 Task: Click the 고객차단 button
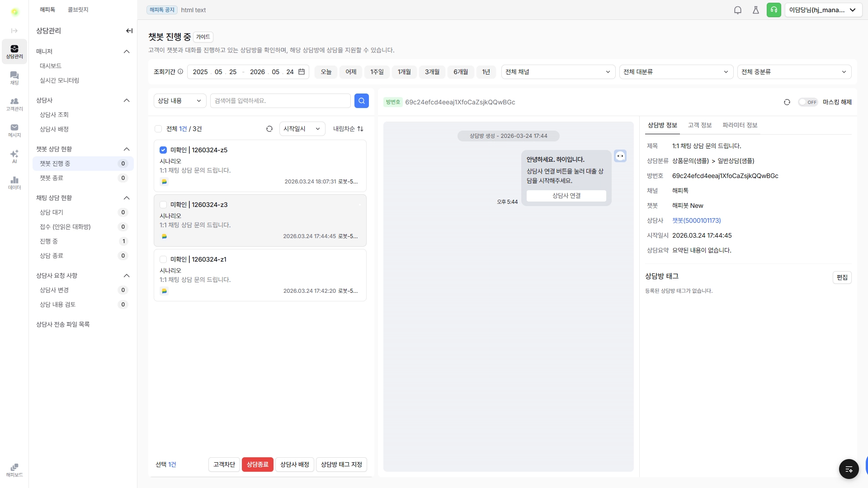[224, 465]
